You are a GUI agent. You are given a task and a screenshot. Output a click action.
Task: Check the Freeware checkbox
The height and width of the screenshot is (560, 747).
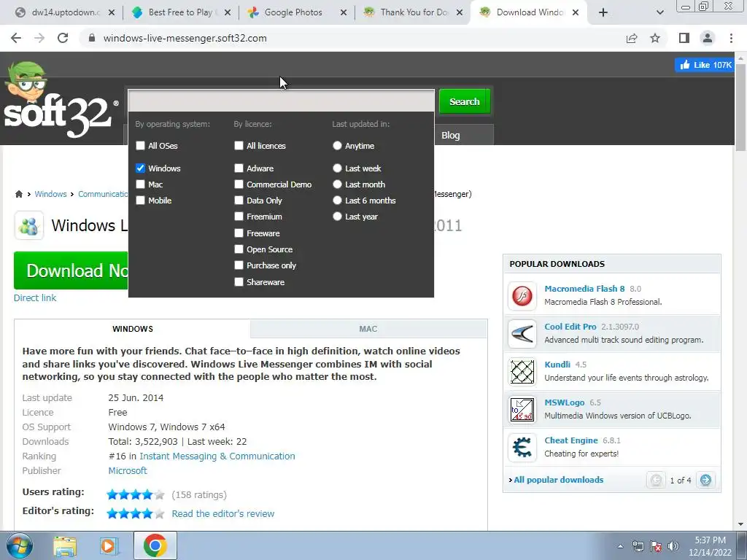pyautogui.click(x=239, y=233)
